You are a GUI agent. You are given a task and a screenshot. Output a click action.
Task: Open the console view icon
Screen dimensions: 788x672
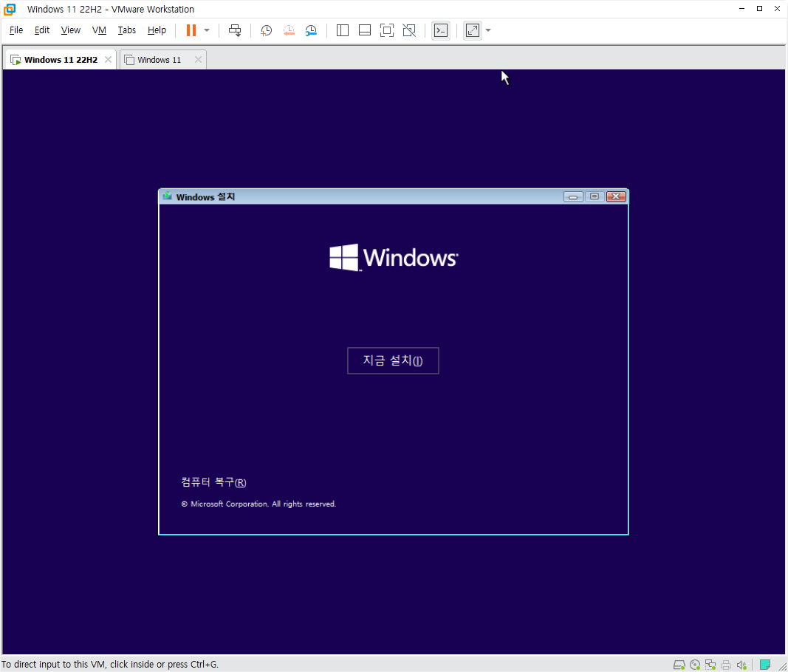[441, 30]
